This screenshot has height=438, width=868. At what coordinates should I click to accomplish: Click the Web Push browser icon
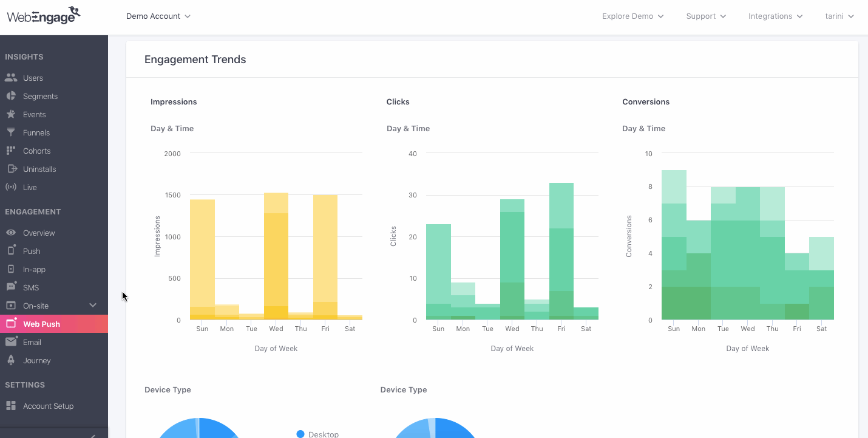[x=11, y=323]
